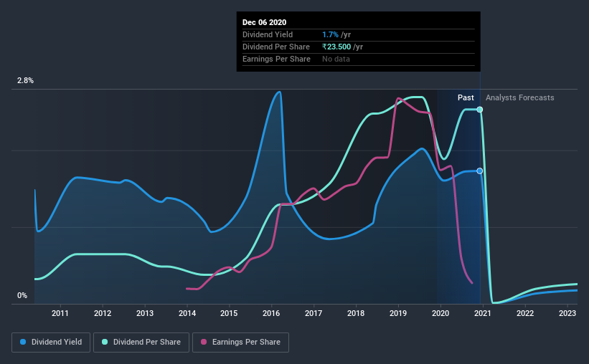Click the 2011 x-axis year label
This screenshot has height=364, width=589.
tap(60, 313)
